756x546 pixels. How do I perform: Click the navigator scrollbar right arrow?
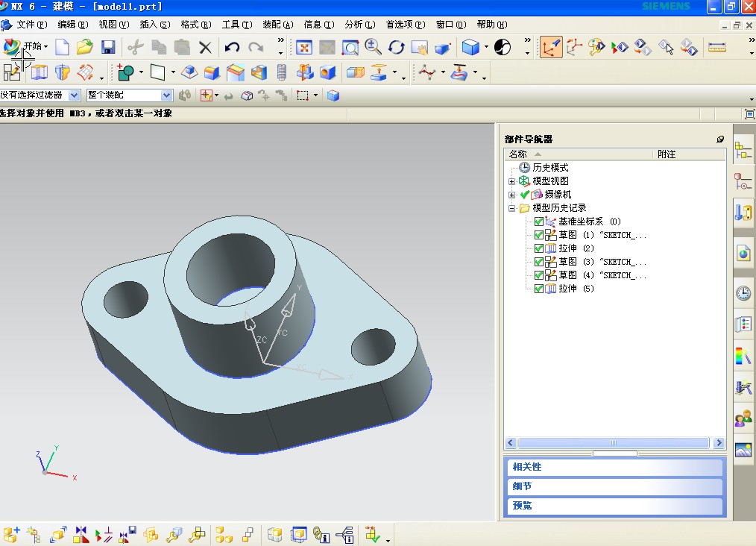pyautogui.click(x=719, y=443)
